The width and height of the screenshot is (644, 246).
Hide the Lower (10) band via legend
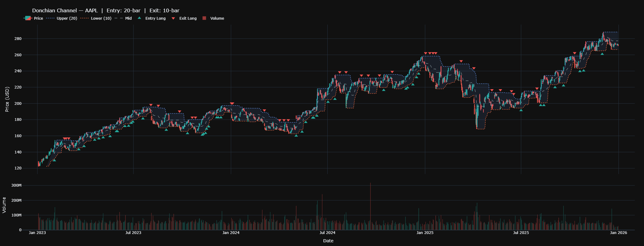click(96, 18)
